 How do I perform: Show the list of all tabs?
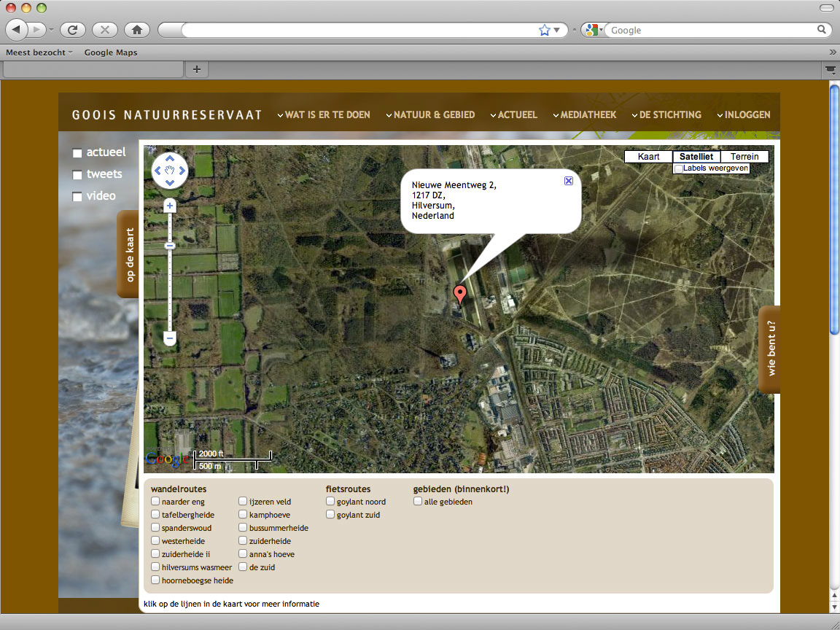tap(830, 70)
